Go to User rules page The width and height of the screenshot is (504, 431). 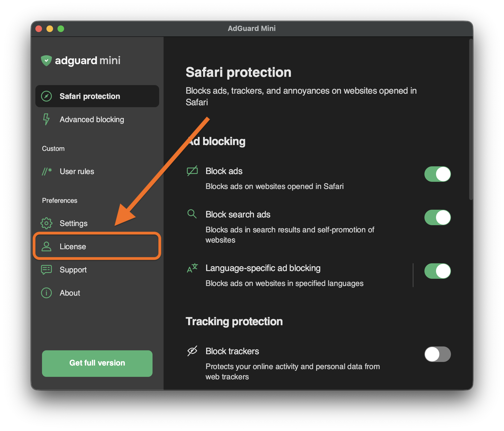77,171
